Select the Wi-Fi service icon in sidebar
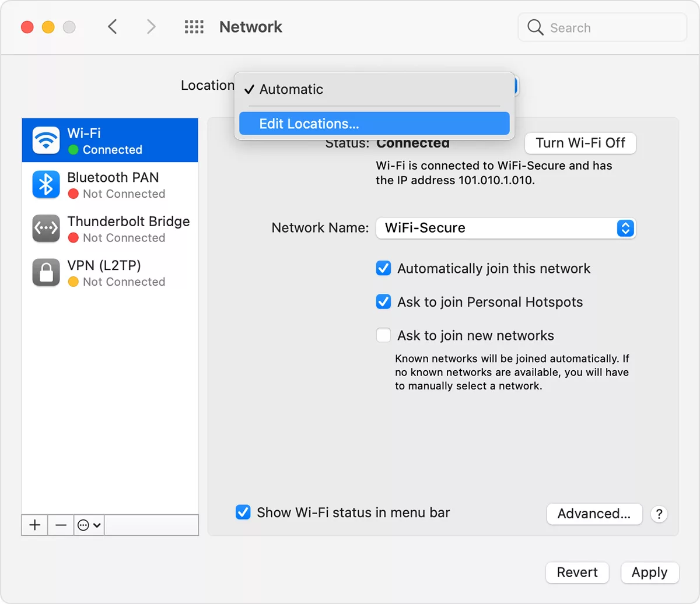700x604 pixels. click(x=45, y=140)
